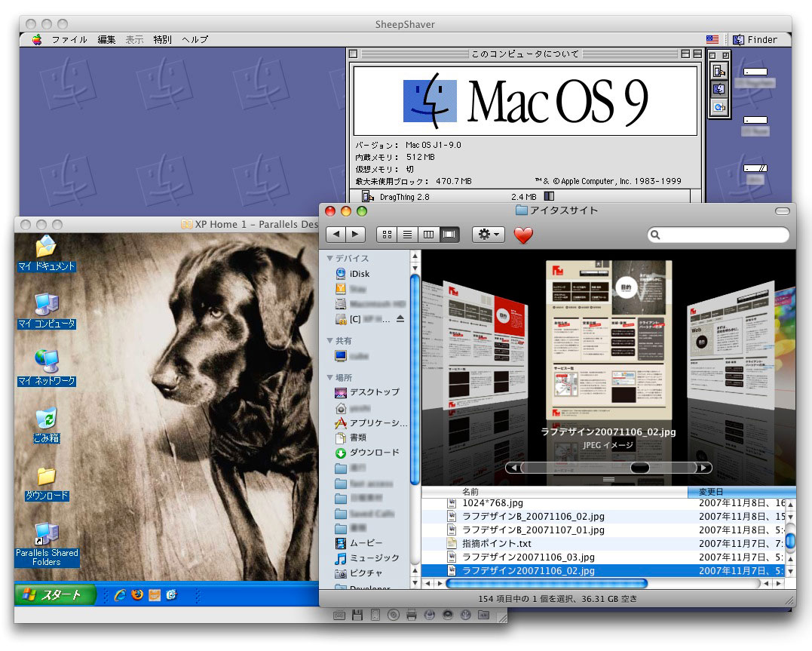Open the gear Action dropdown menu
Viewport: 812px width, 651px height.
pyautogui.click(x=489, y=235)
